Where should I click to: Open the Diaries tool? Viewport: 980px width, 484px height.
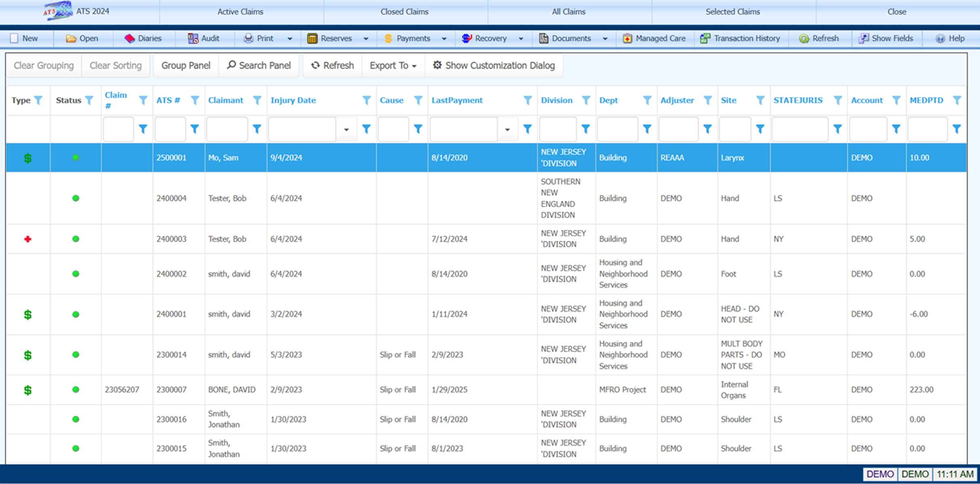tap(143, 38)
